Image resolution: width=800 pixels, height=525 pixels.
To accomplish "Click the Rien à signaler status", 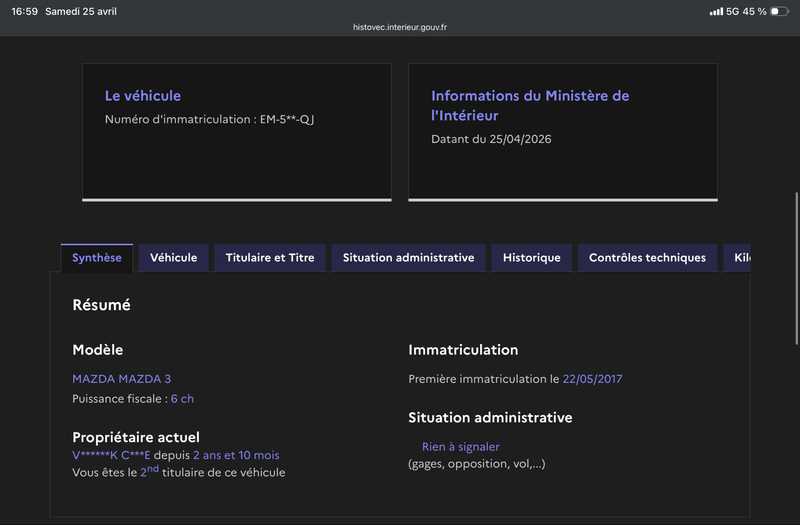I will point(460,447).
